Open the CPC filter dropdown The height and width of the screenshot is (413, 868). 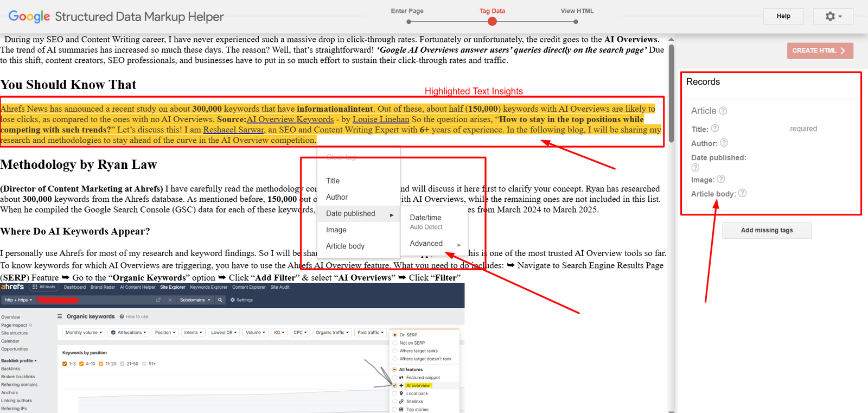tap(300, 333)
